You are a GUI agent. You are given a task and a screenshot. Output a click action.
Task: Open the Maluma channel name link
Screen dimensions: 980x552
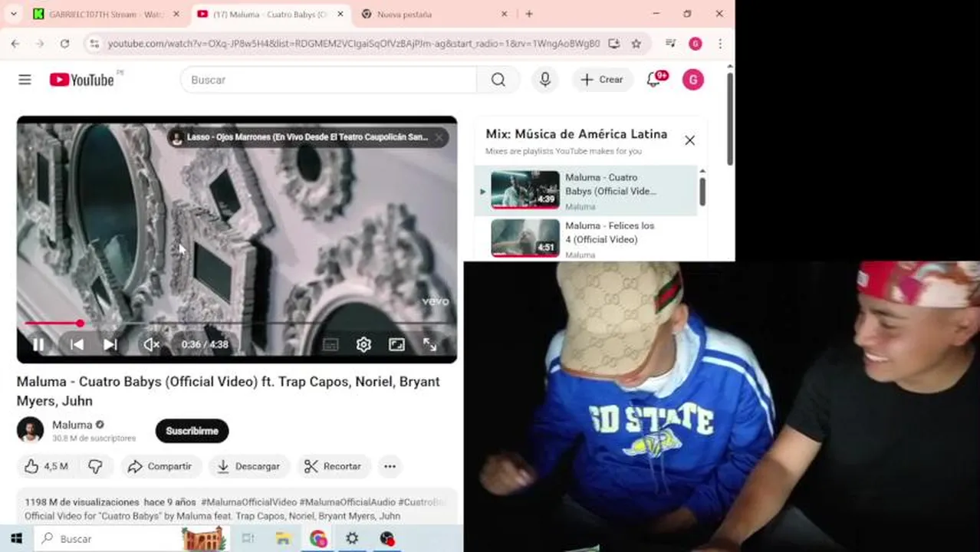coord(72,425)
